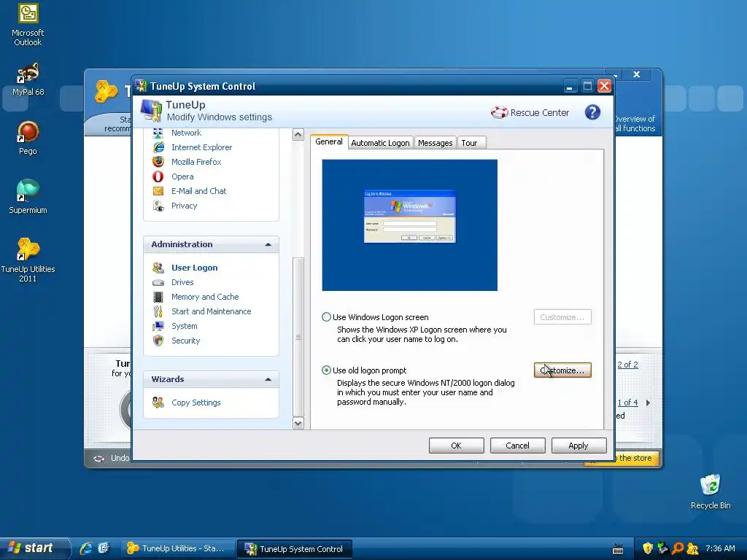Image resolution: width=747 pixels, height=560 pixels.
Task: Click Customize for old logon prompt
Action: coord(562,370)
